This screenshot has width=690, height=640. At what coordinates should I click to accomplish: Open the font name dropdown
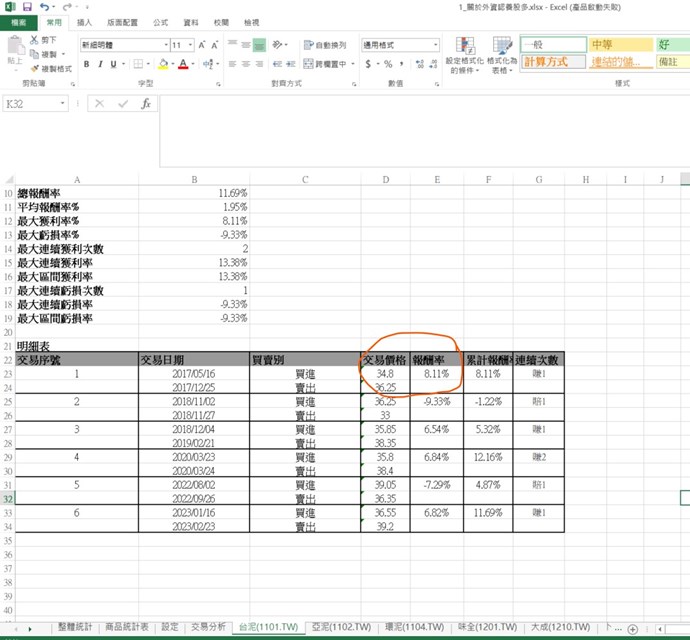161,45
